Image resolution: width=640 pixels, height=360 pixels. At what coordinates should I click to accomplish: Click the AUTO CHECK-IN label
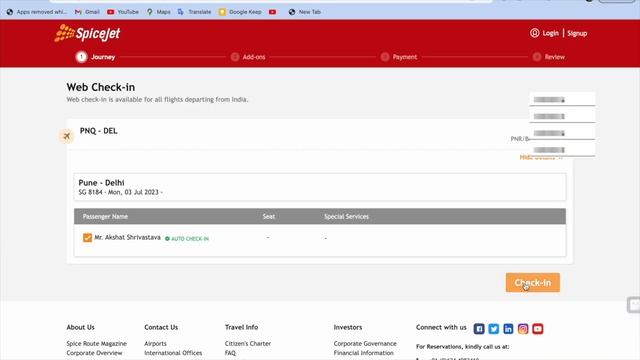tap(187, 239)
